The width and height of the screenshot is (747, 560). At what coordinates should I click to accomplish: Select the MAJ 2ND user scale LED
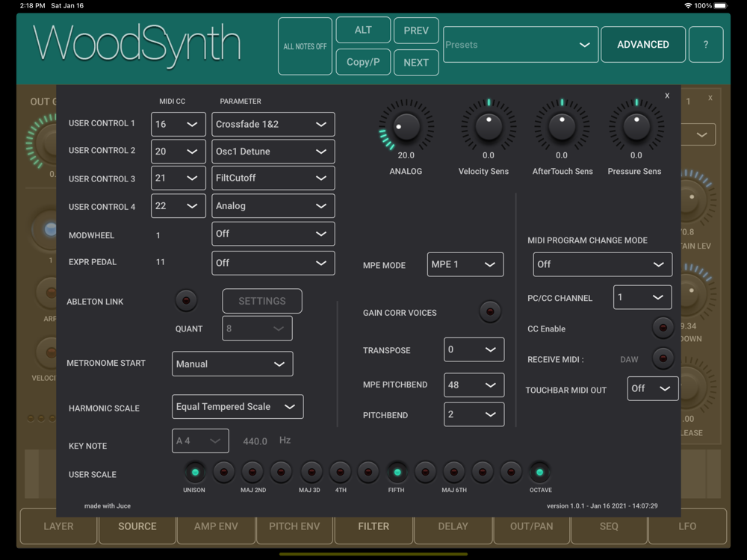252,472
